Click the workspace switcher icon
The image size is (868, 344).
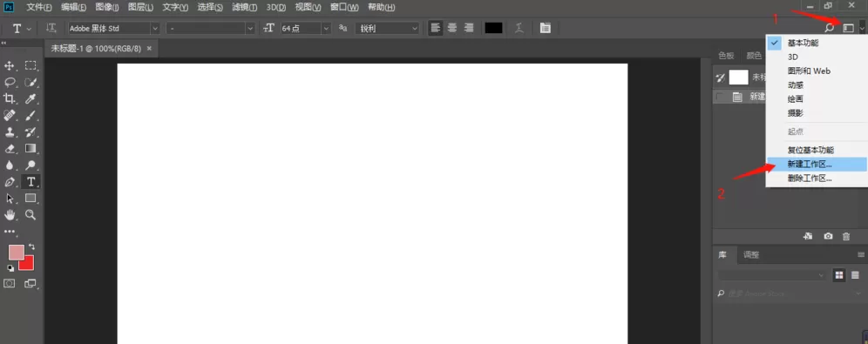click(848, 28)
